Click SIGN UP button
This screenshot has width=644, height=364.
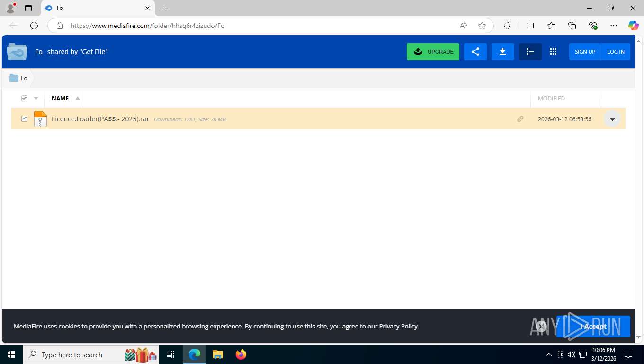585,52
